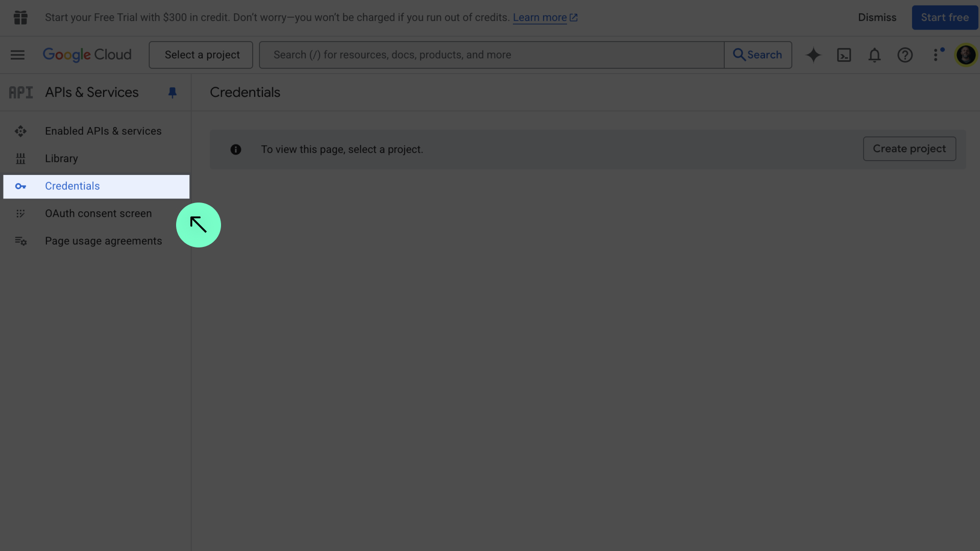
Task: Open the hamburger navigation menu
Action: (17, 55)
